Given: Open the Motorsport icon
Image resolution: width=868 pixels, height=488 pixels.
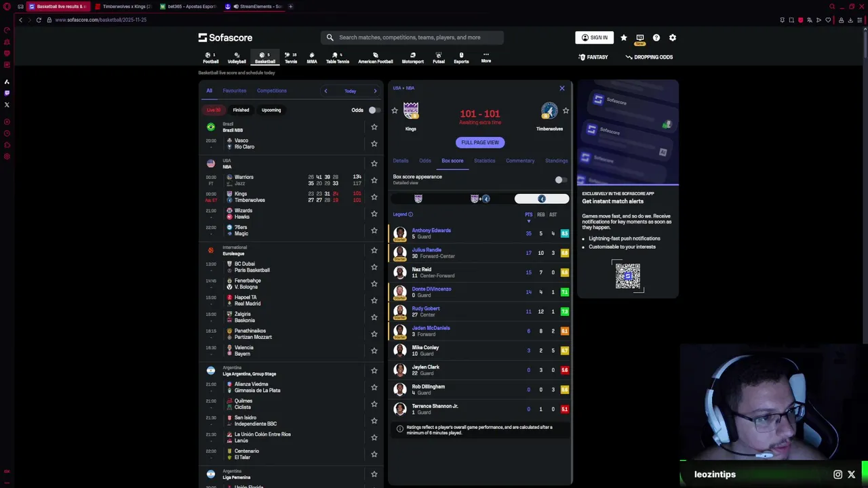Looking at the screenshot, I should 413,58.
